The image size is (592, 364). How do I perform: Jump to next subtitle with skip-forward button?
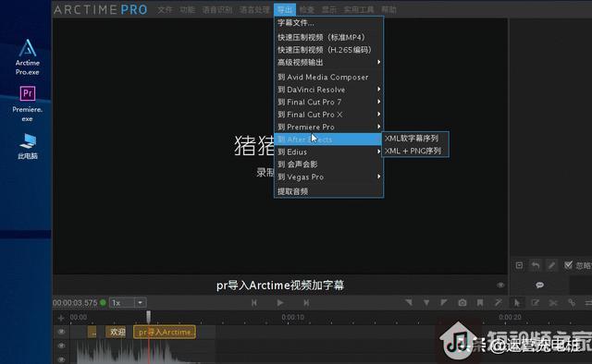[306, 302]
